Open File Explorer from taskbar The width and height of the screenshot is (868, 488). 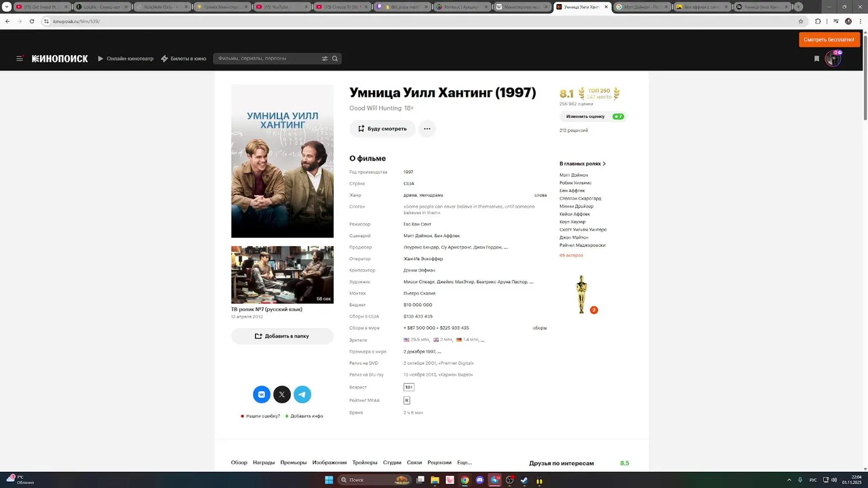click(x=435, y=480)
